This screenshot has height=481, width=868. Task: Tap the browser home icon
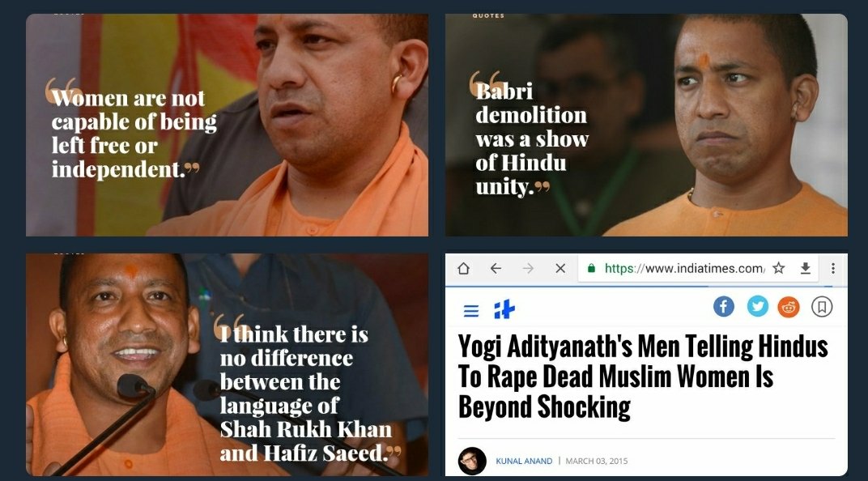point(464,269)
